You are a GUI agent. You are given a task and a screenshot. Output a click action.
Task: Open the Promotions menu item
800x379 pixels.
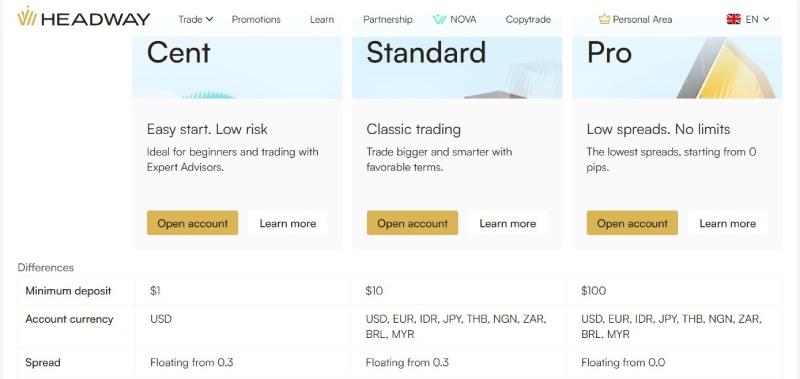pyautogui.click(x=256, y=19)
